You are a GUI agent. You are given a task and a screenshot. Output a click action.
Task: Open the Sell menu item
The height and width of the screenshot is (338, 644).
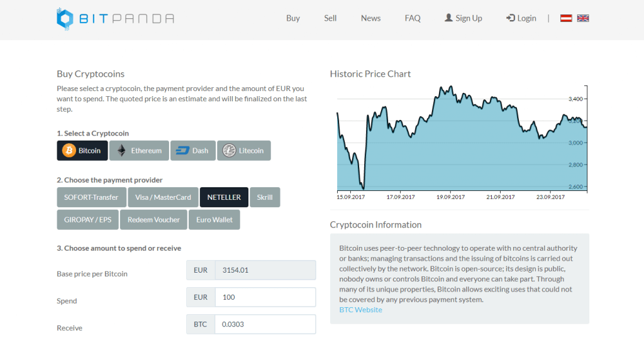(330, 18)
